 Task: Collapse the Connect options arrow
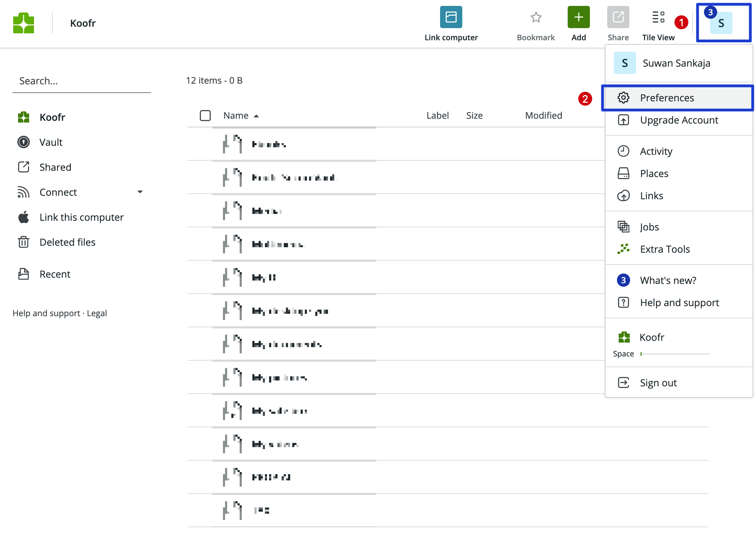pos(140,192)
